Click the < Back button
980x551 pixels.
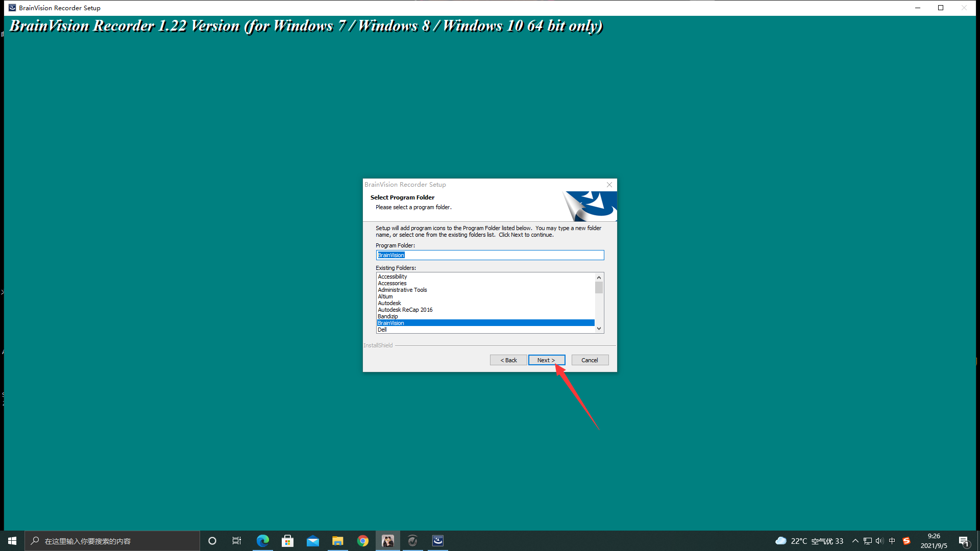pyautogui.click(x=508, y=360)
